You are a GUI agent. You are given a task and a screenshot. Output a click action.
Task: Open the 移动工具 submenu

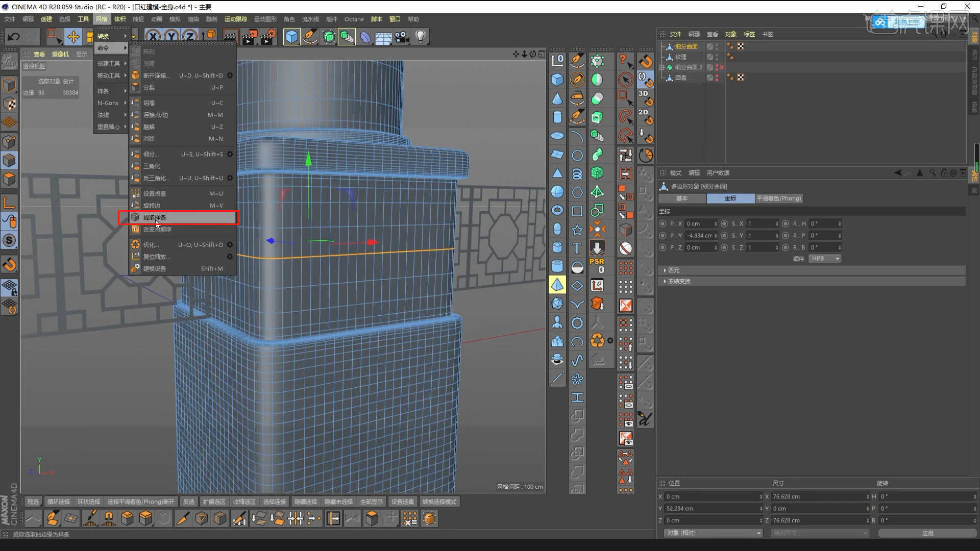pos(111,76)
